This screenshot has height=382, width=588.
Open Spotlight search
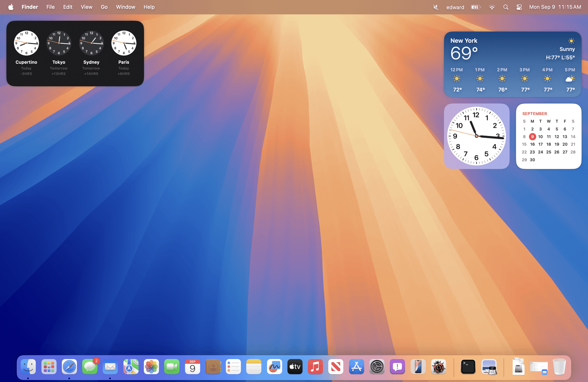pos(506,7)
